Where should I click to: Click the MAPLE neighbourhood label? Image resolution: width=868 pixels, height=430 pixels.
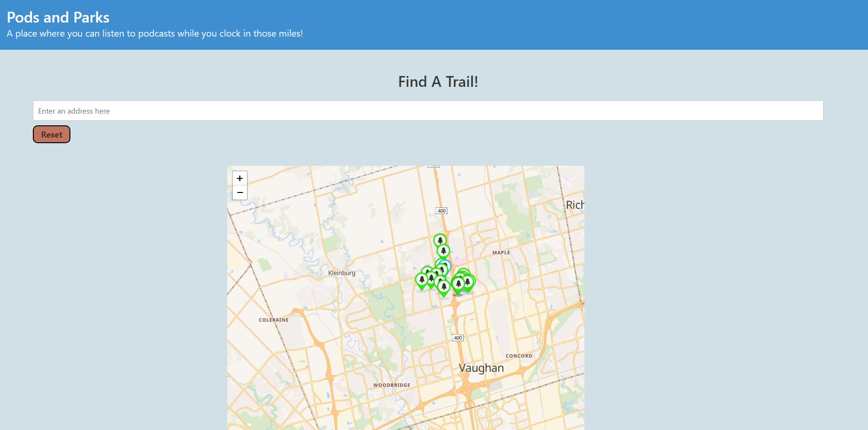(501, 253)
